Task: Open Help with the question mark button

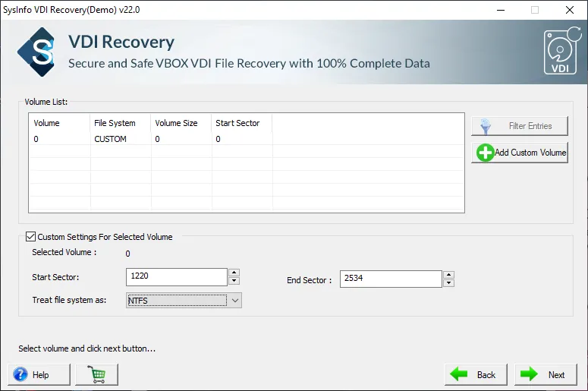Action: [x=39, y=374]
